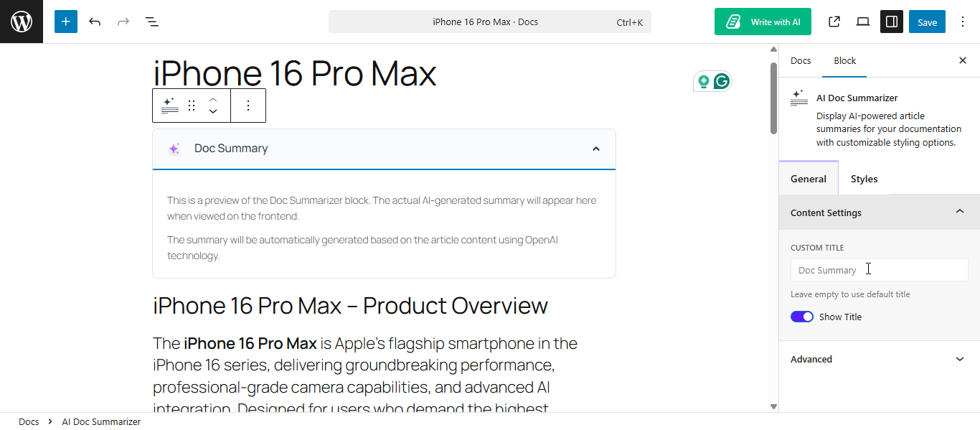Collapse the Content Settings section
The image size is (980, 430).
(960, 211)
